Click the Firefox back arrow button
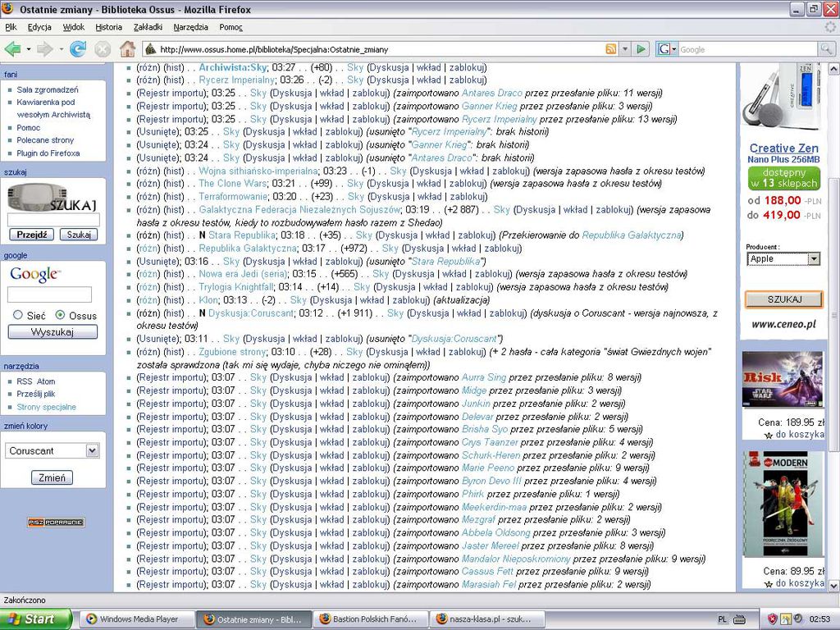Viewport: 840px width, 630px height. coord(12,49)
